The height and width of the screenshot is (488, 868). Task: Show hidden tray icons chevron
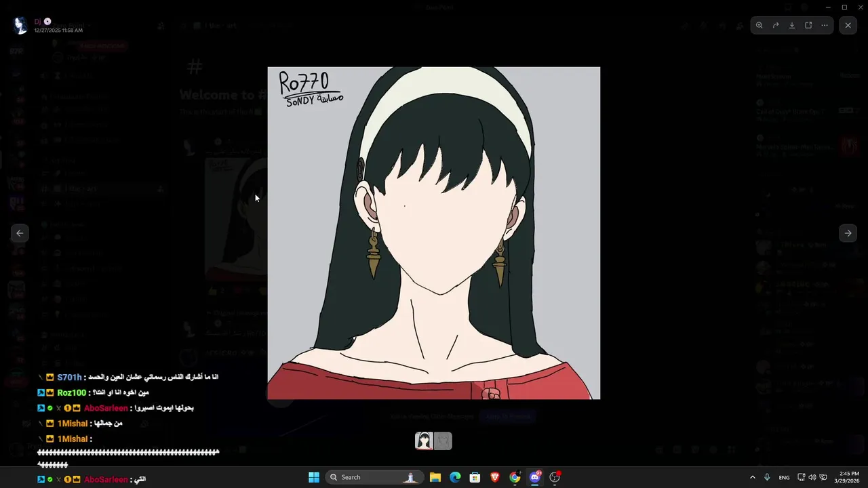[752, 477]
